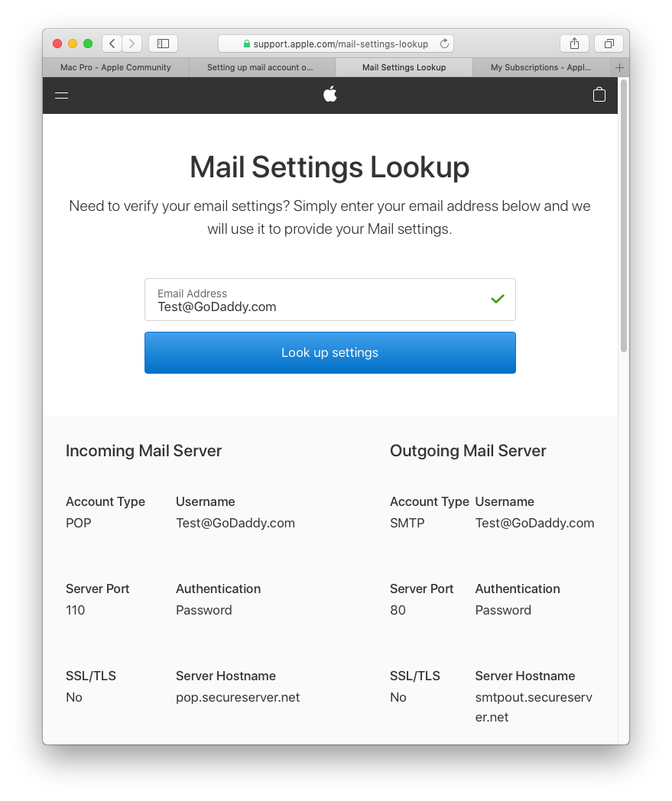Click outgoing server port 80
Screen dimensions: 672x801
click(x=398, y=610)
